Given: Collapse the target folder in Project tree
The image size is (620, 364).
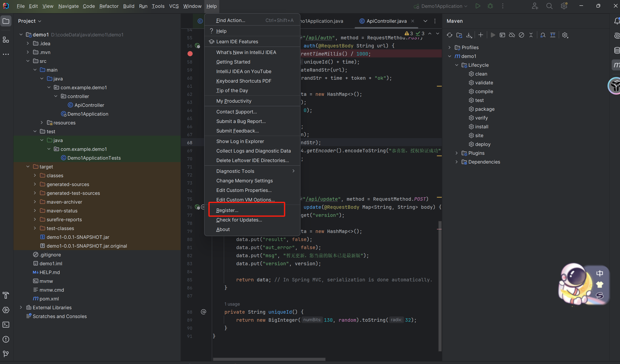Looking at the screenshot, I should pyautogui.click(x=28, y=167).
